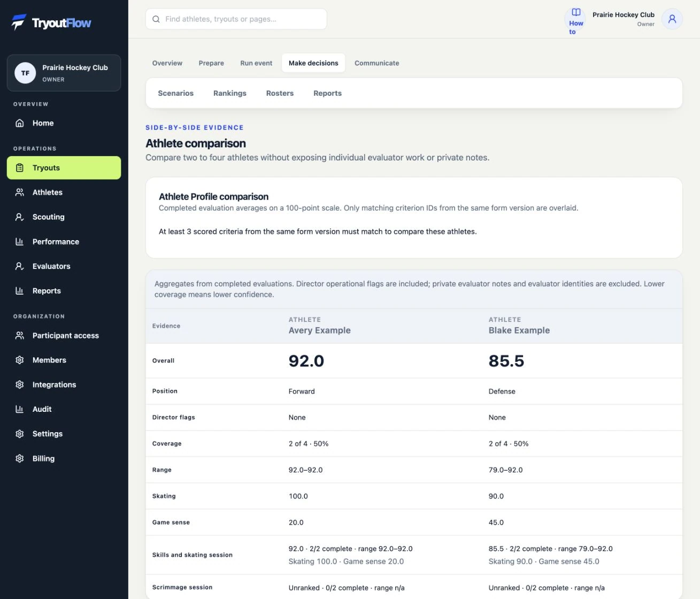Open Evaluators in sidebar
Viewport: 700px width, 599px height.
[64, 266]
